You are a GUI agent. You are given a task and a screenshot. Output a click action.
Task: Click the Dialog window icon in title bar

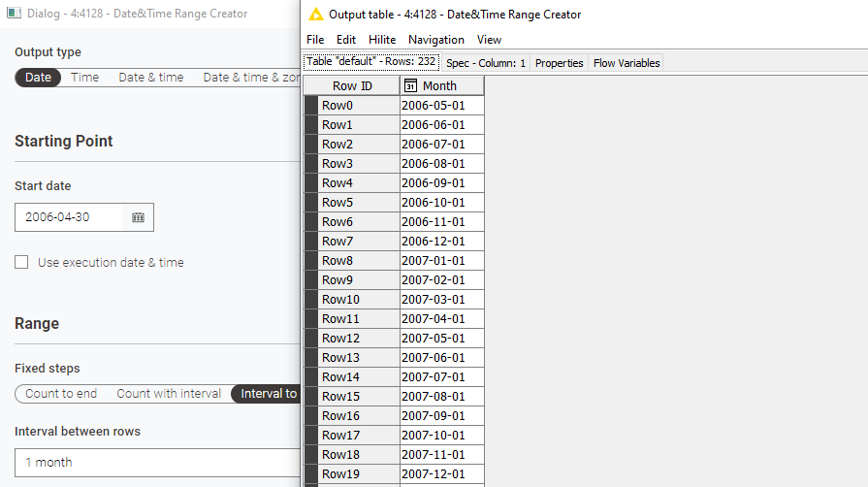point(15,15)
